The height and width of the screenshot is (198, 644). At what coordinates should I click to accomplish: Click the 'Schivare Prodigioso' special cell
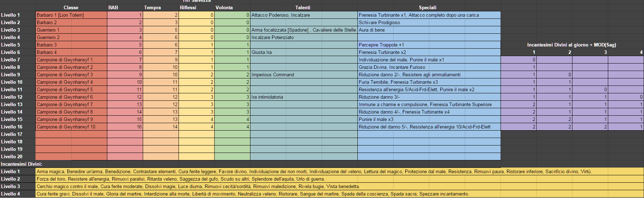point(429,22)
